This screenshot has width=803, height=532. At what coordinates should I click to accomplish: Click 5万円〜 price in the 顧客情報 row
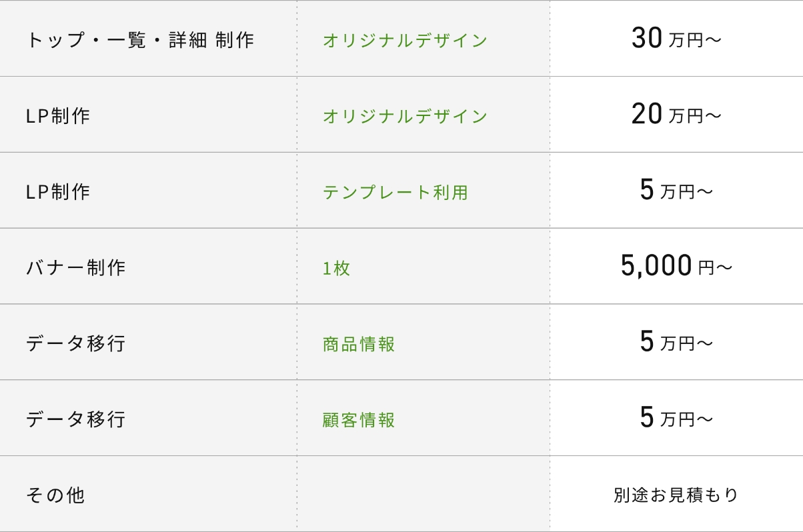pyautogui.click(x=676, y=419)
